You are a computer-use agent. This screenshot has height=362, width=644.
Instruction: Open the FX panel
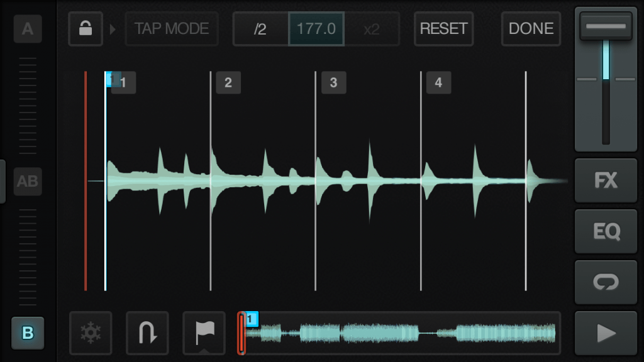click(606, 181)
